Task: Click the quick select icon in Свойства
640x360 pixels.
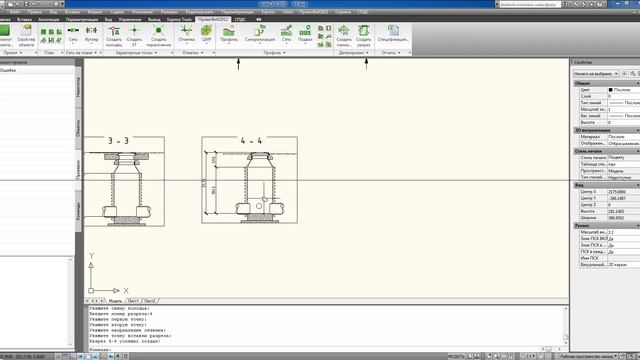Action: [x=633, y=73]
